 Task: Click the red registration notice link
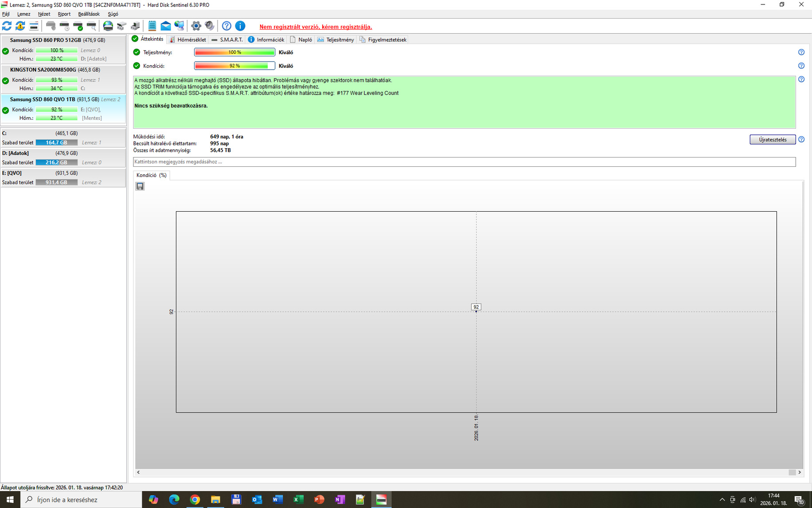316,27
